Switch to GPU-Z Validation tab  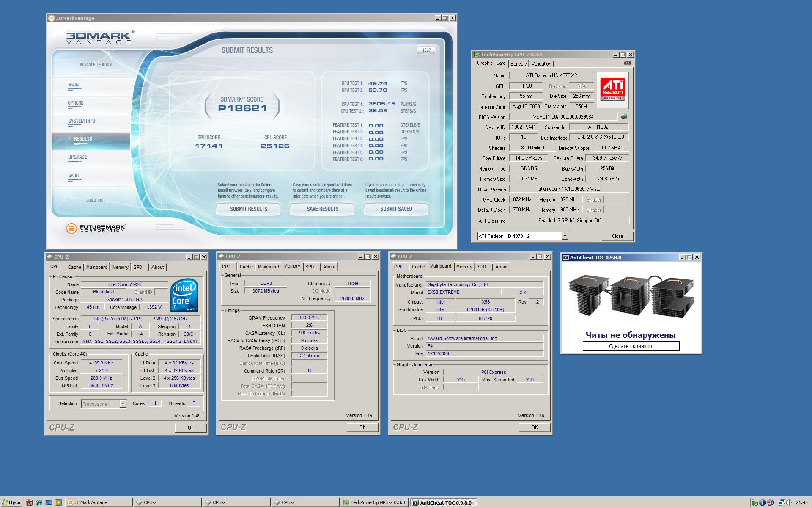[x=541, y=64]
